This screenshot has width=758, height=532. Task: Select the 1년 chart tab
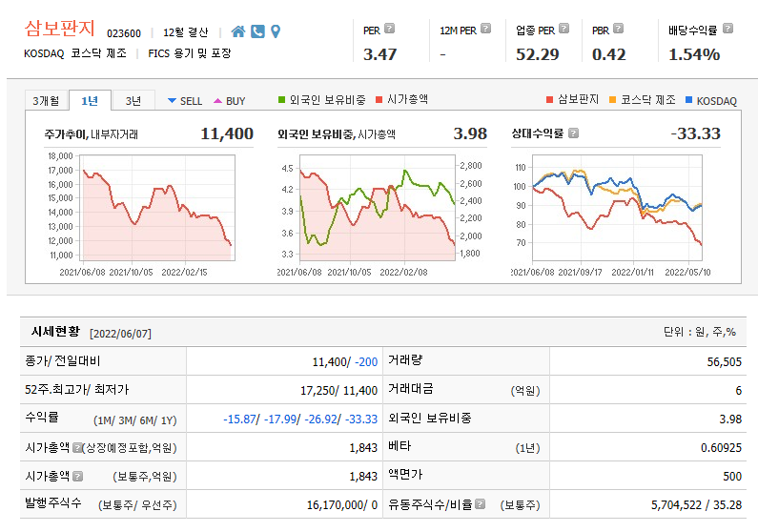tap(90, 100)
